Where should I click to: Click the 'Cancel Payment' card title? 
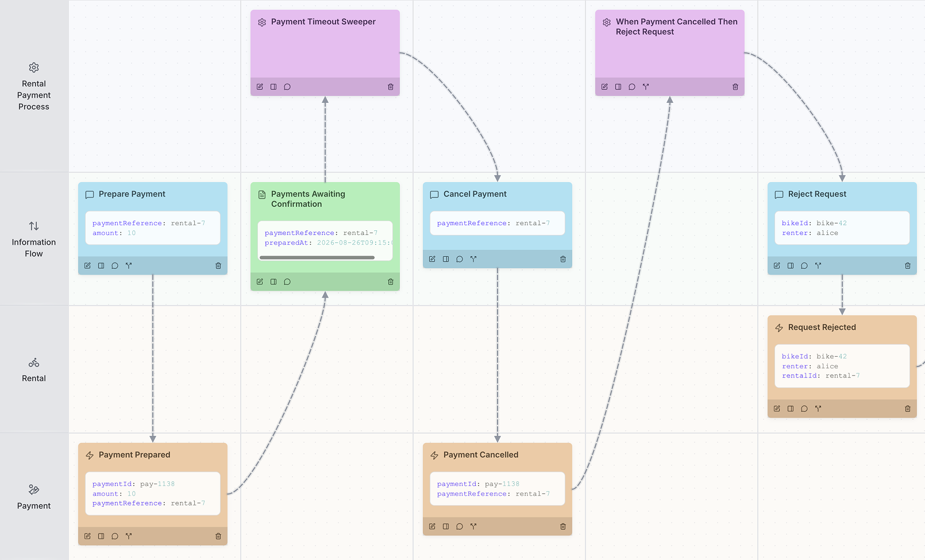pos(475,194)
